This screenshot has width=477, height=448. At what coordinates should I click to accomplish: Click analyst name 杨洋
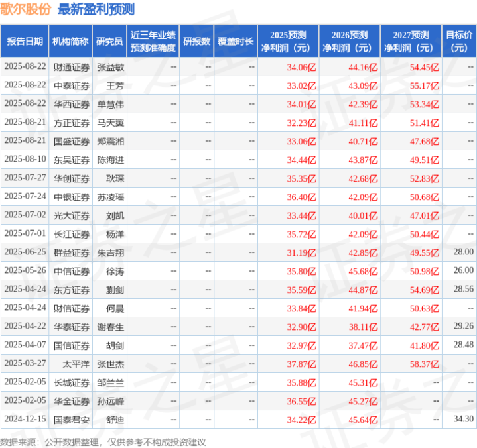click(115, 235)
